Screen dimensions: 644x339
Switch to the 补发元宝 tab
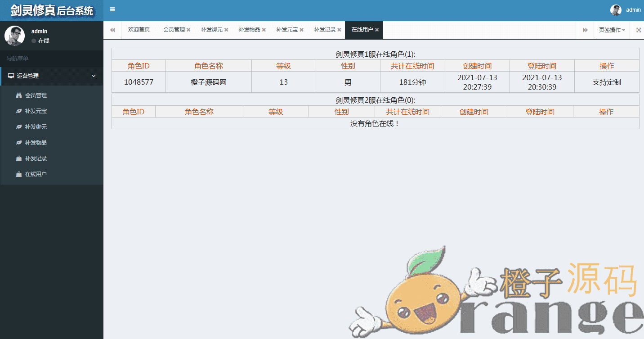(287, 30)
